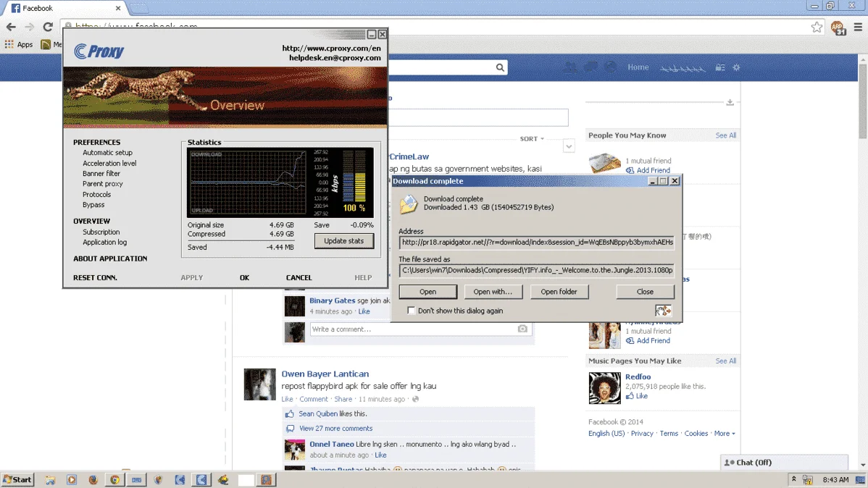Select Parent proxy preference
This screenshot has width=868, height=488.
tap(102, 184)
